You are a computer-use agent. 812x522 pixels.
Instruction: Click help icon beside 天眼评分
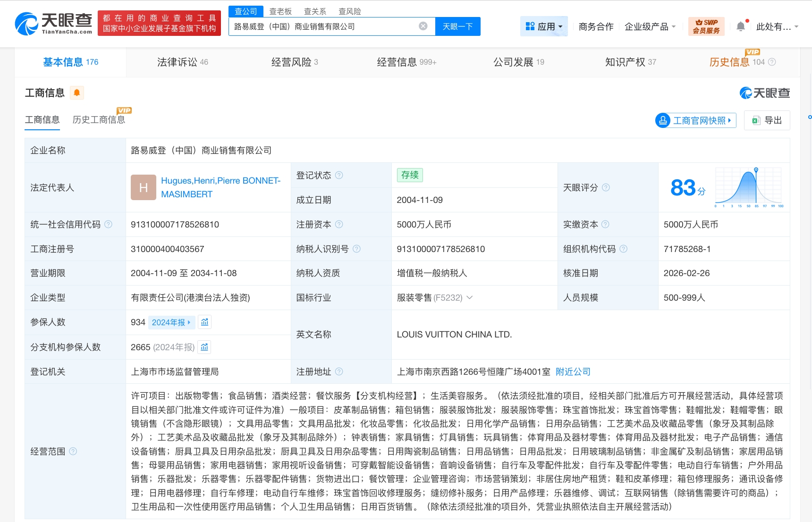coord(606,188)
